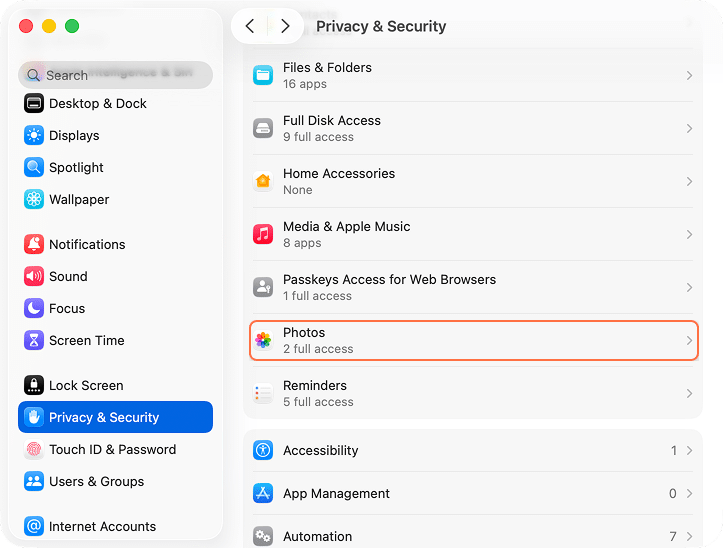Click the Passkeys Access for Web Browsers icon
The width and height of the screenshot is (723, 548).
263,287
